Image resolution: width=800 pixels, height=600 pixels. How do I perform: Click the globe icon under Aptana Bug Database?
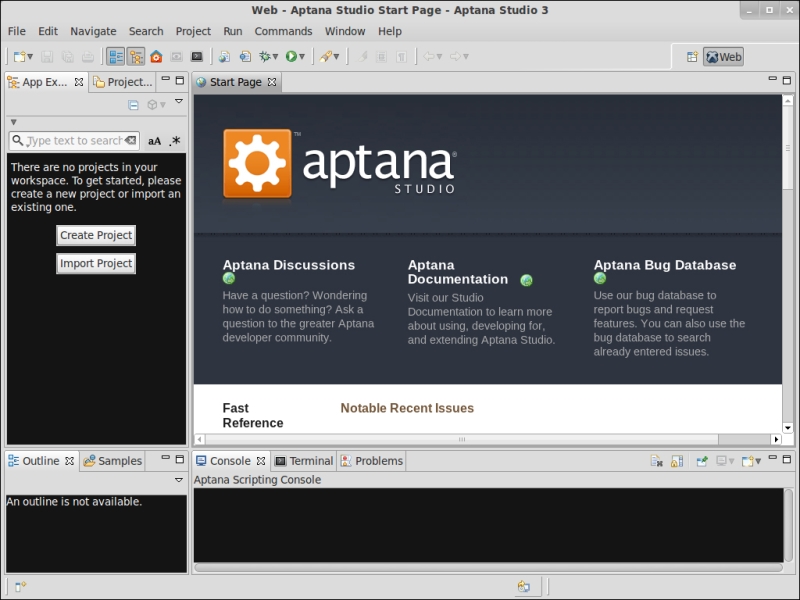[x=600, y=279]
